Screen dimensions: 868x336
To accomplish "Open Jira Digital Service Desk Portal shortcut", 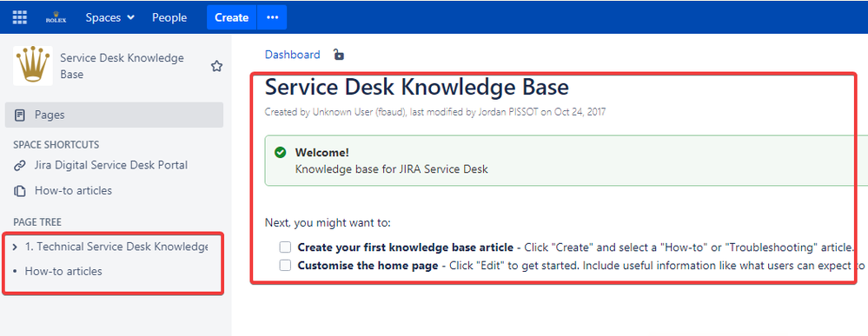I will pos(110,165).
